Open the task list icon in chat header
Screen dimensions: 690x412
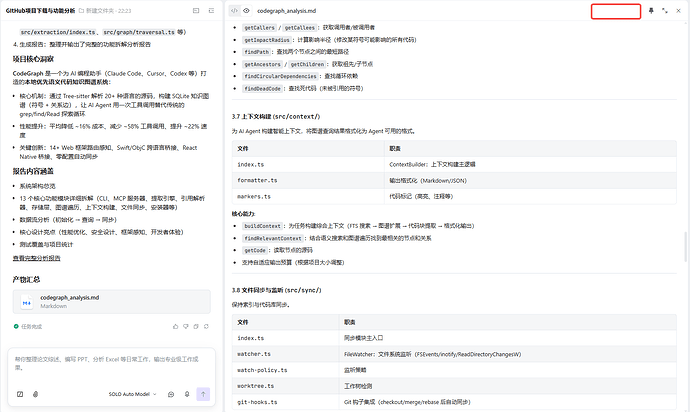211,11
